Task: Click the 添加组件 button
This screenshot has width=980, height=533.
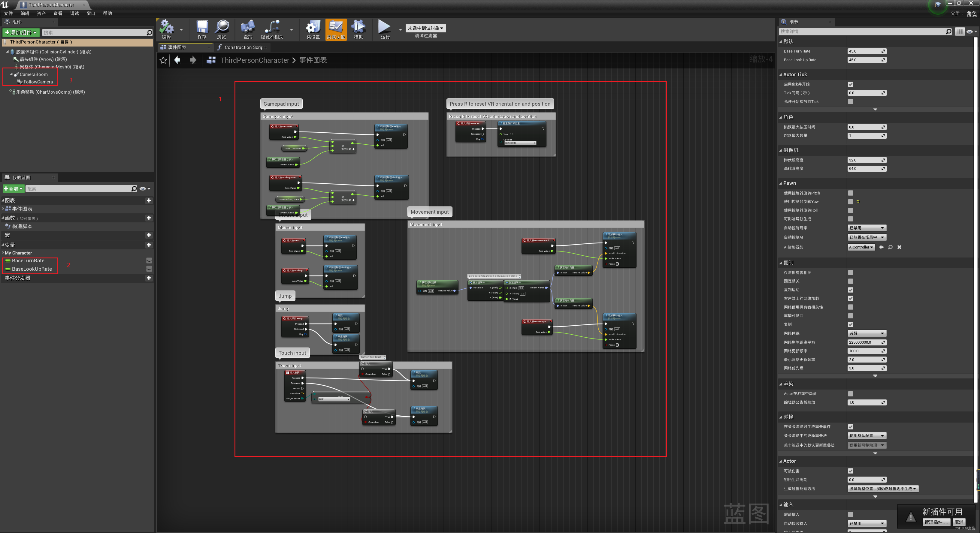Action: coord(21,33)
